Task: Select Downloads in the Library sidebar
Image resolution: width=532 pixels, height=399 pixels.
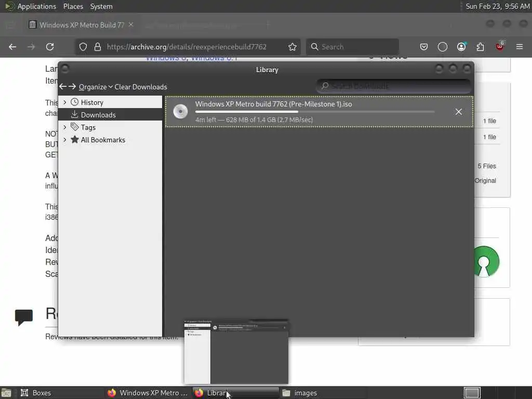Action: pyautogui.click(x=110, y=115)
